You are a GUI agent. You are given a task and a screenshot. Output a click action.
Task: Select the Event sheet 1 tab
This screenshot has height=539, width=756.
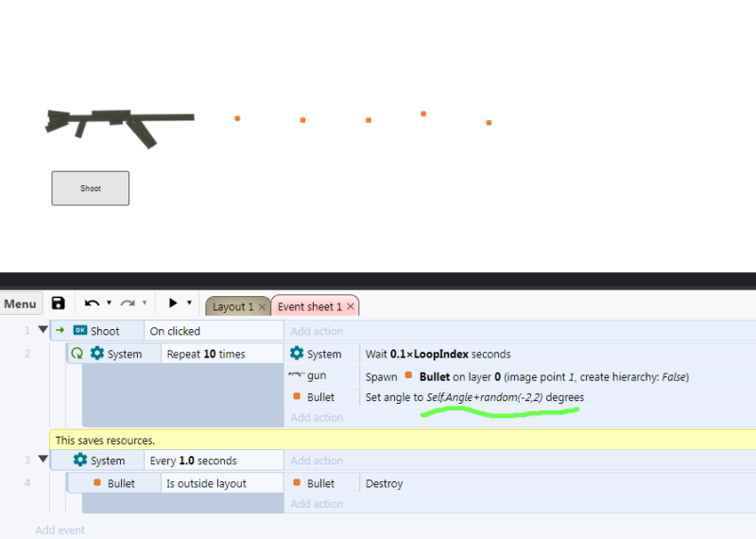coord(310,306)
